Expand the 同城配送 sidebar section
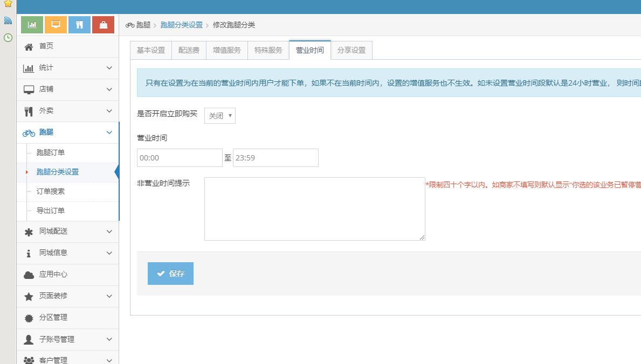Screen dimensions: 641x364 (x=68, y=232)
